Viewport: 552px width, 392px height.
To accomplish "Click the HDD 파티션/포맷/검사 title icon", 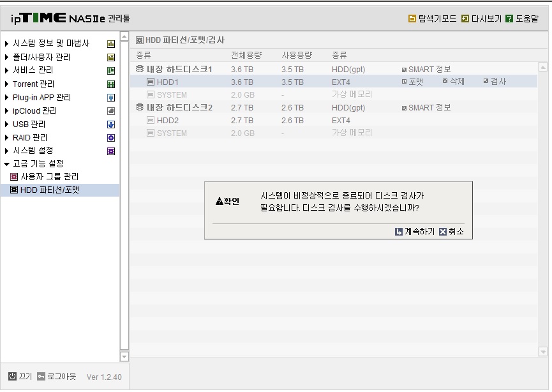I will [x=140, y=40].
